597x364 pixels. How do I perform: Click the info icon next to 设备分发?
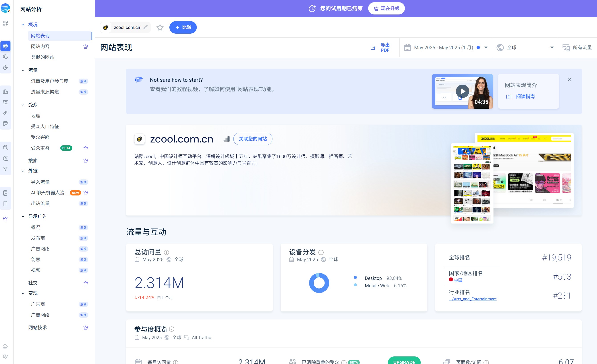(x=321, y=252)
